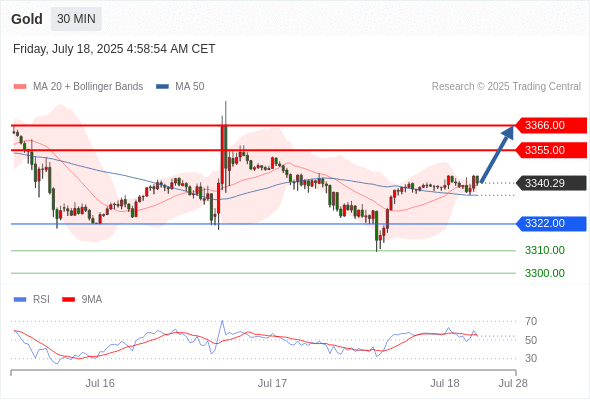
Task: Click the 'Jul 18' date axis label
Action: 445,383
